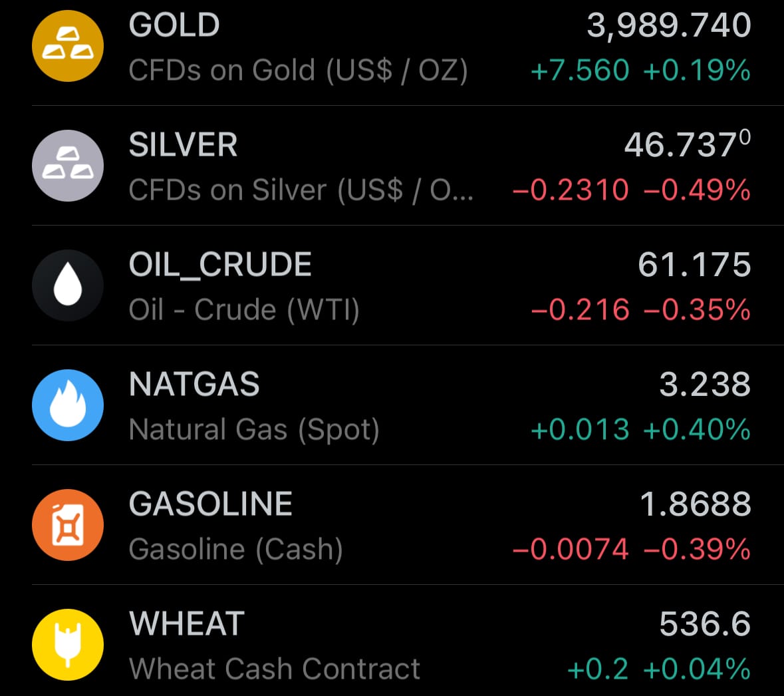Screen dimensions: 784x696
Task: Tap the blue flame NATGAS icon
Action: tap(68, 405)
